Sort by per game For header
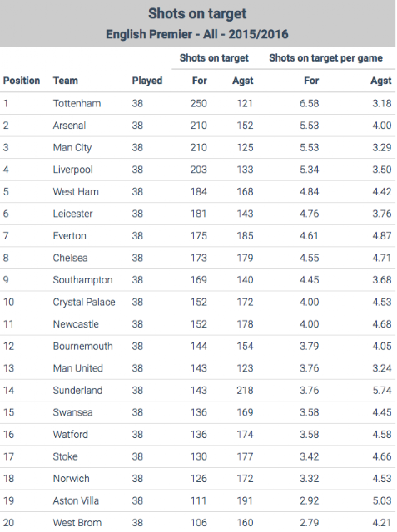 tap(311, 81)
